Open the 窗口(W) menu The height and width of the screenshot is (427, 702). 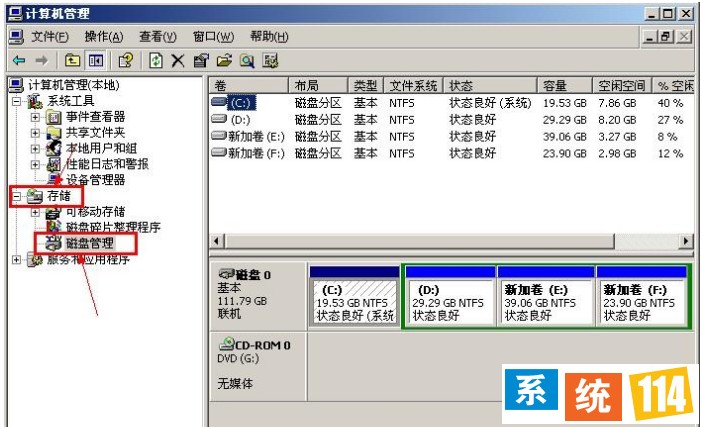point(213,37)
